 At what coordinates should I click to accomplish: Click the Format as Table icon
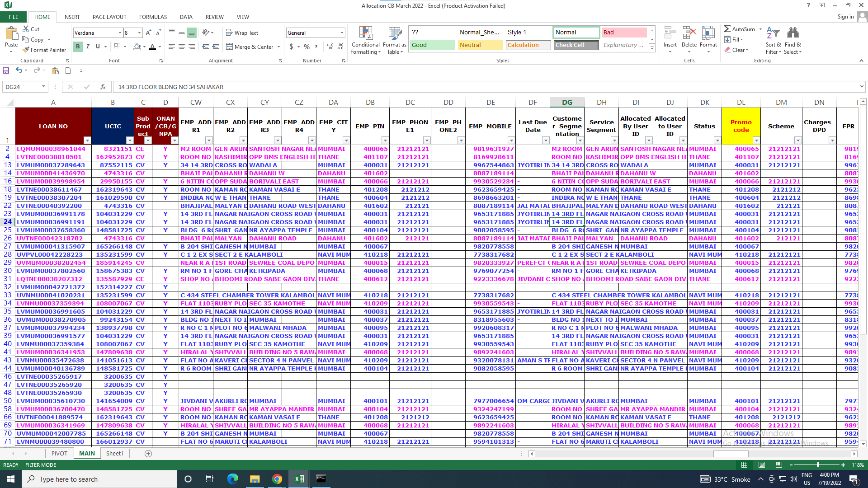point(394,34)
